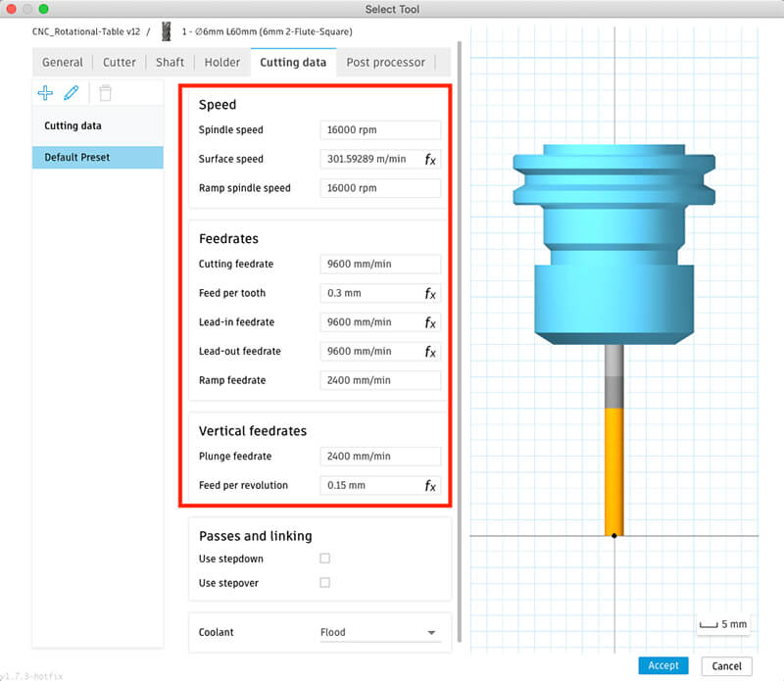
Task: Enable the Use stepover checkbox
Action: coord(324,583)
